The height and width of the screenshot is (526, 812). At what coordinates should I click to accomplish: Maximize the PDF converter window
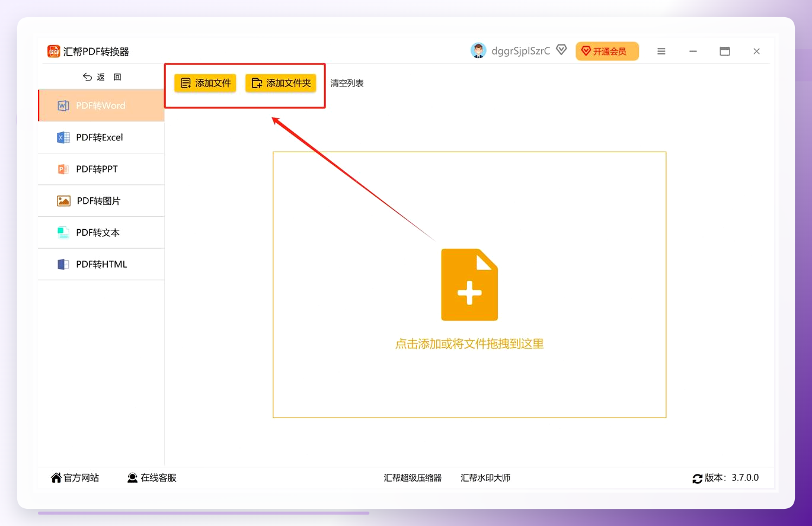pyautogui.click(x=725, y=52)
